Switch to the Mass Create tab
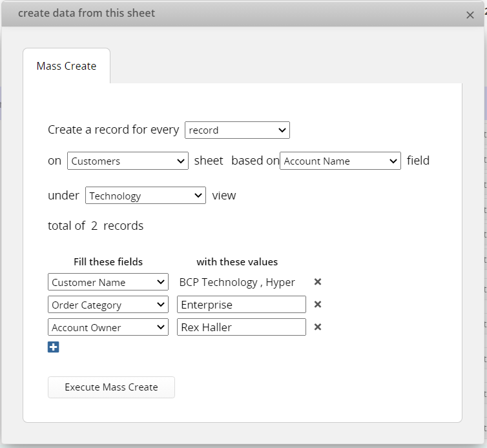The image size is (487, 448). (67, 66)
